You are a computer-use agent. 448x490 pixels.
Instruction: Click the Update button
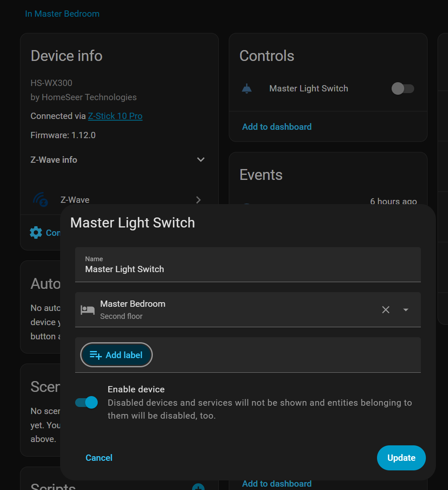coord(401,458)
